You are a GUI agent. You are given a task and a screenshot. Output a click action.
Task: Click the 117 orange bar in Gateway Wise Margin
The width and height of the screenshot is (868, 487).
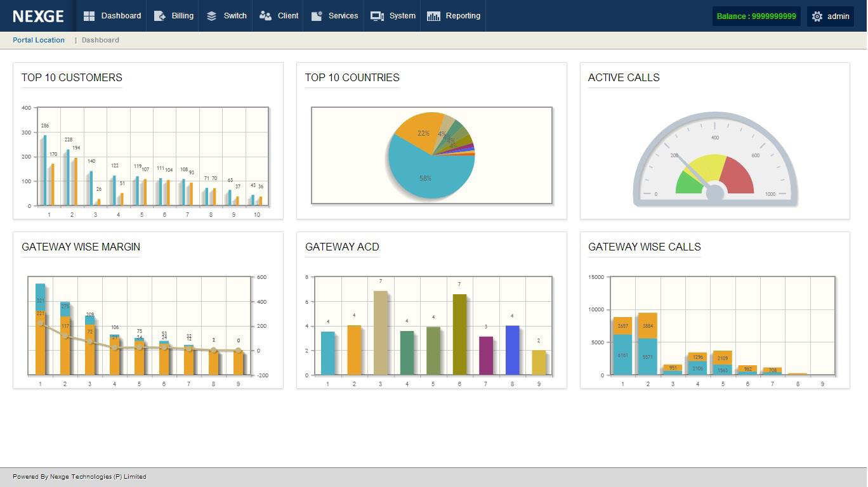(65, 346)
